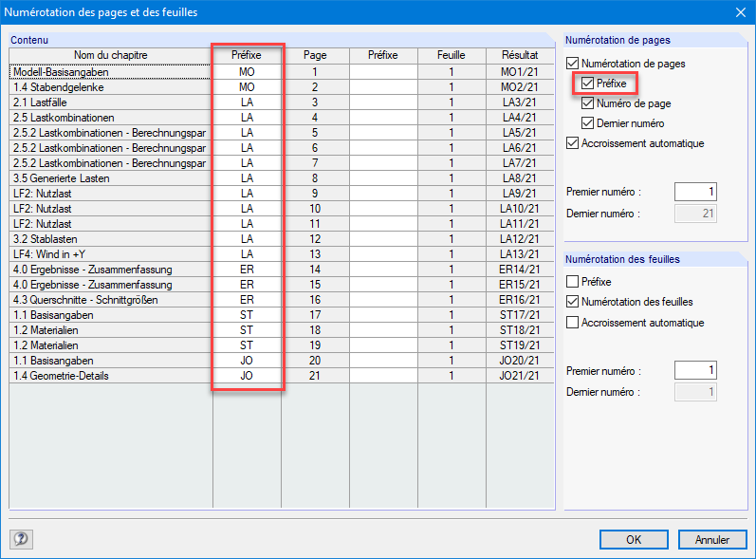Viewport: 756px width, 559px height.
Task: Select the 3.2 Stablasten chapter row
Action: [110, 239]
